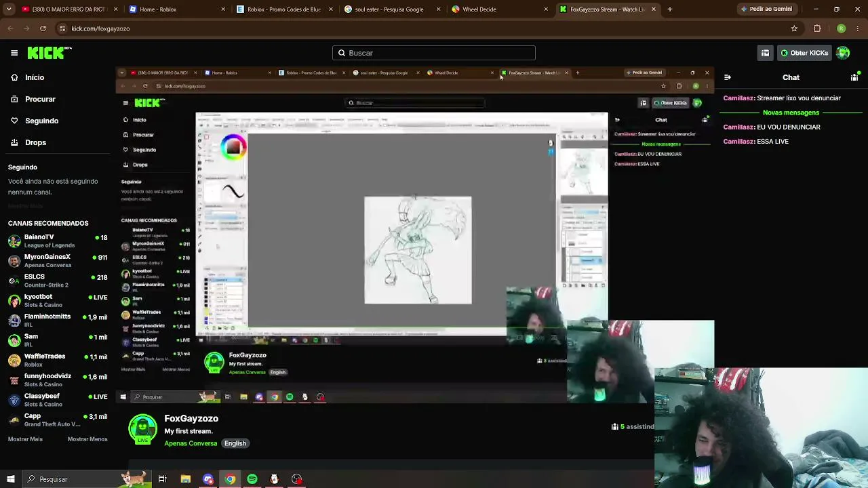Go back in the browser
This screenshot has width=868, height=488.
click(x=11, y=28)
